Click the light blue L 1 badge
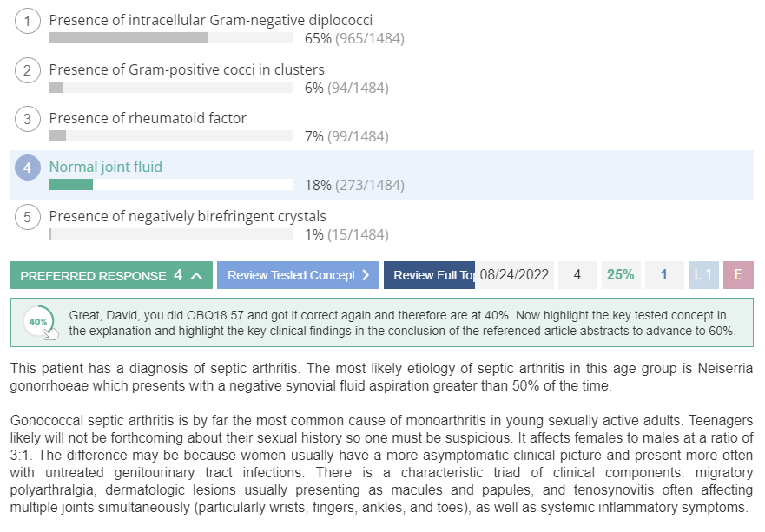The image size is (765, 532). click(703, 275)
